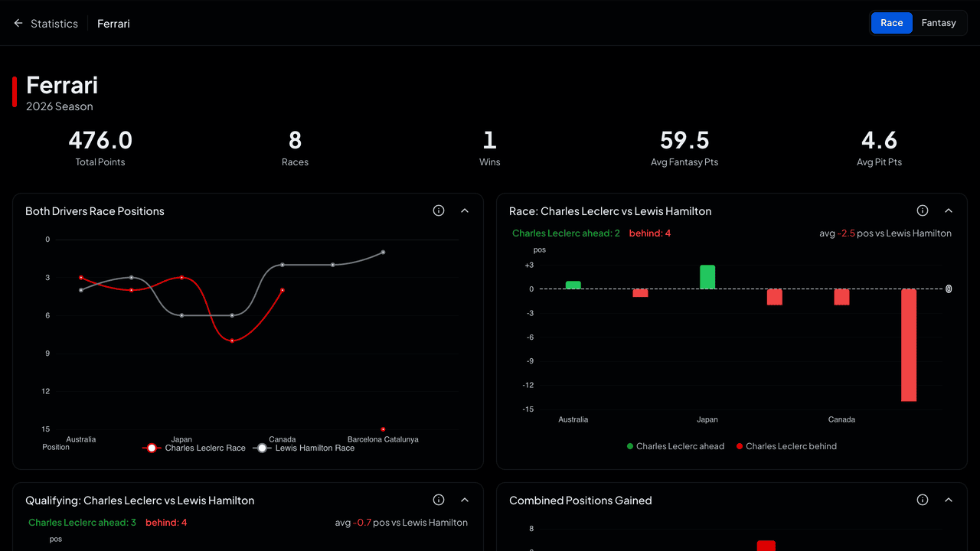980x551 pixels.
Task: Show info for Qualifying comparison card
Action: 439,500
